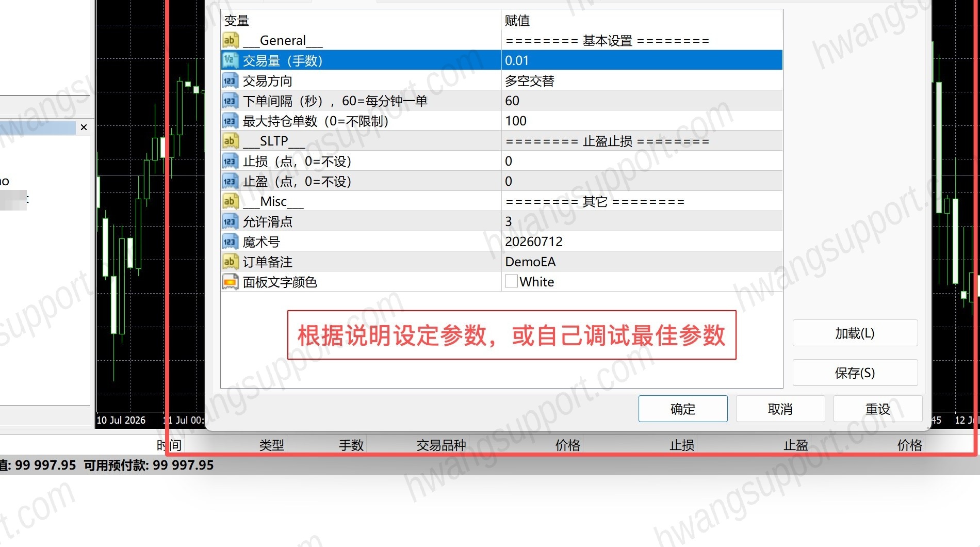Image resolution: width=980 pixels, height=547 pixels.
Task: Select the 止损 value 0
Action: [642, 161]
